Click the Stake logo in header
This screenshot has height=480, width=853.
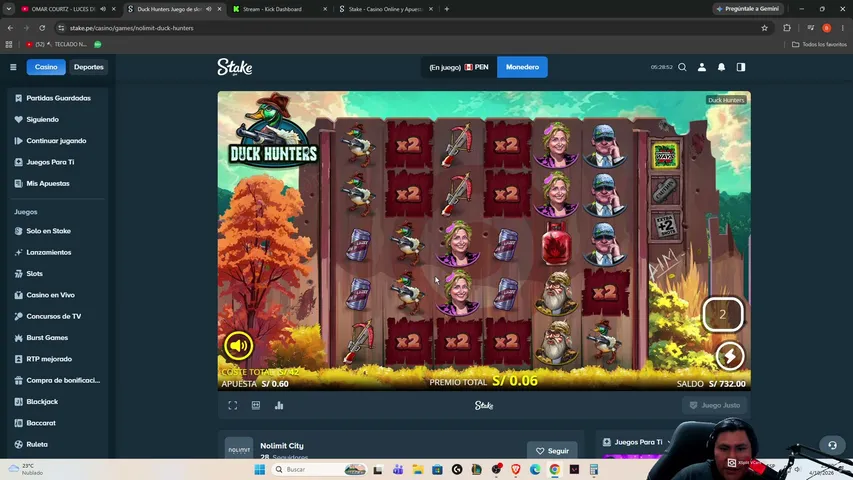pyautogui.click(x=234, y=67)
